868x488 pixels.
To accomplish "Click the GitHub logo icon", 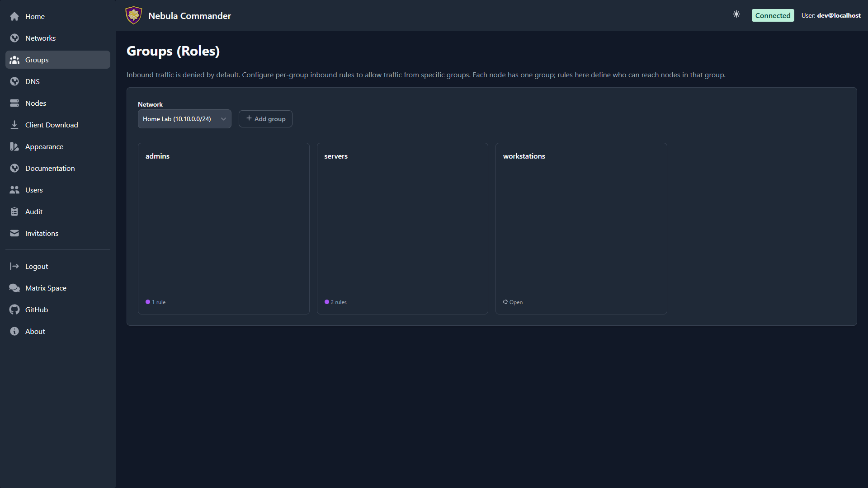I will 14,310.
